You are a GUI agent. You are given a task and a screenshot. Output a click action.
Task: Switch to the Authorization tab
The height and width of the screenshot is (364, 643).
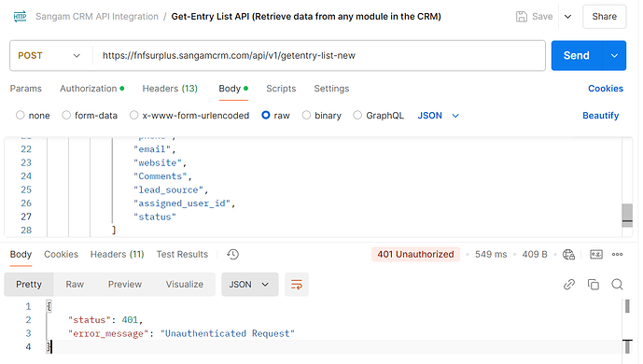tap(91, 89)
